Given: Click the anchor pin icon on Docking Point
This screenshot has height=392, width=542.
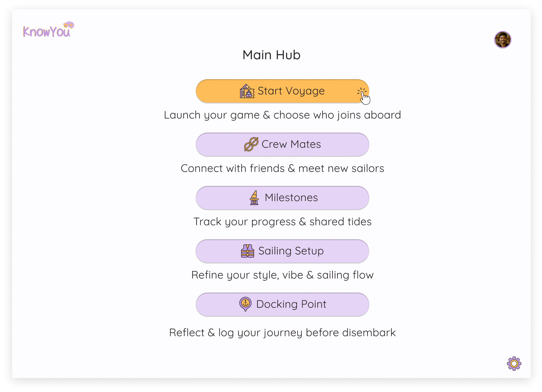Looking at the screenshot, I should point(246,304).
